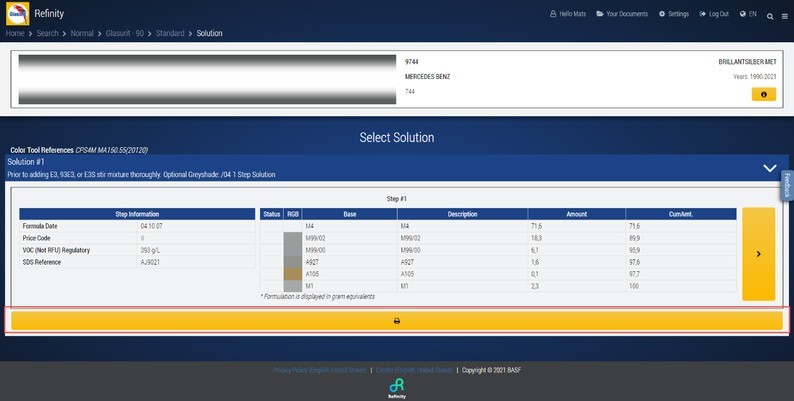Change language with EN selector
Screen dimensions: 794x401
tap(748, 14)
